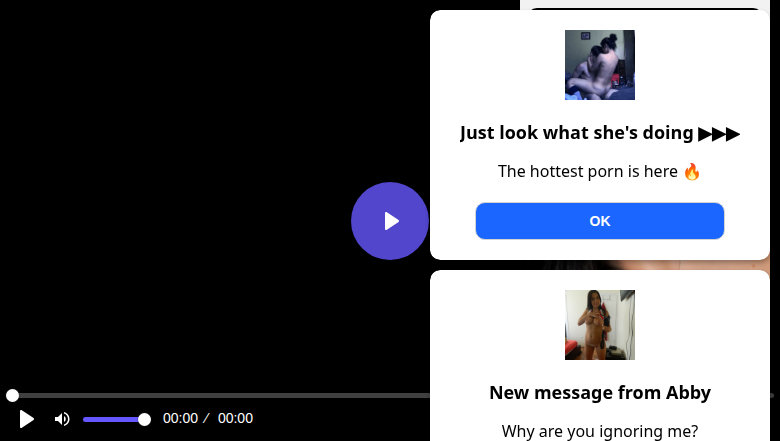This screenshot has width=780, height=441.
Task: Click the "Just look what she's doing" headline
Action: (577, 133)
